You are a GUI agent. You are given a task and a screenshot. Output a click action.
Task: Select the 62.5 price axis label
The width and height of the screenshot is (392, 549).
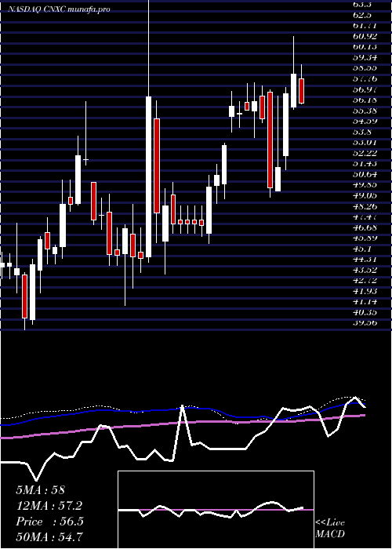tap(361, 15)
